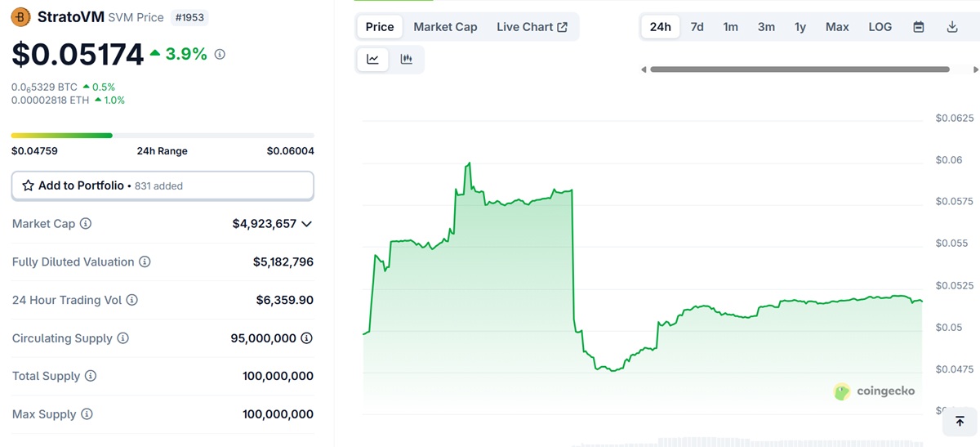
Task: Click the 0.00002818 ETH price text
Action: 51,100
